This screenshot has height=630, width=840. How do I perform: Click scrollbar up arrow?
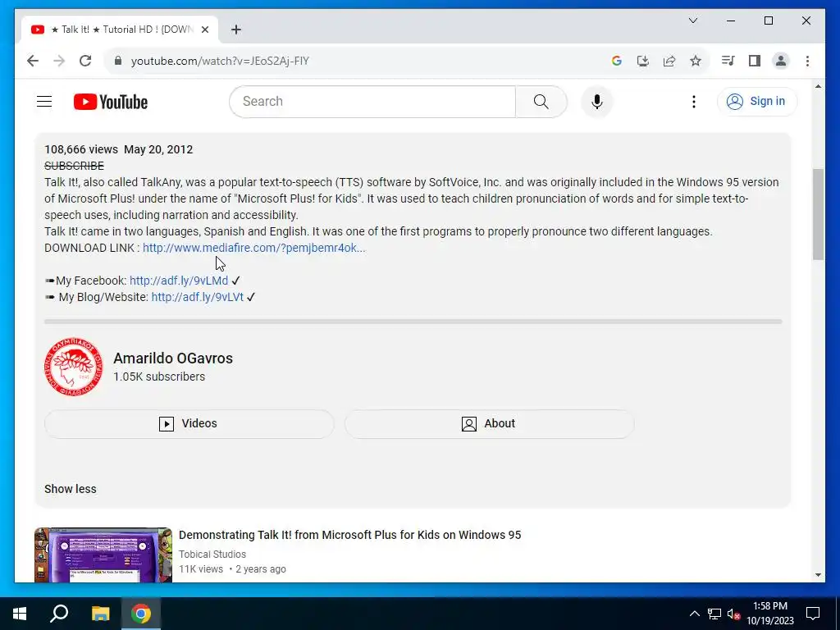[x=818, y=86]
